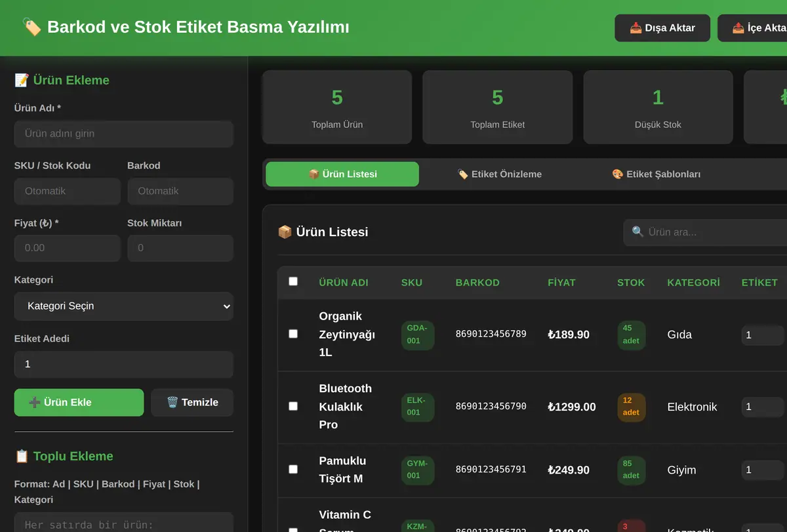Click the 45 adet stock badge

[x=632, y=335]
